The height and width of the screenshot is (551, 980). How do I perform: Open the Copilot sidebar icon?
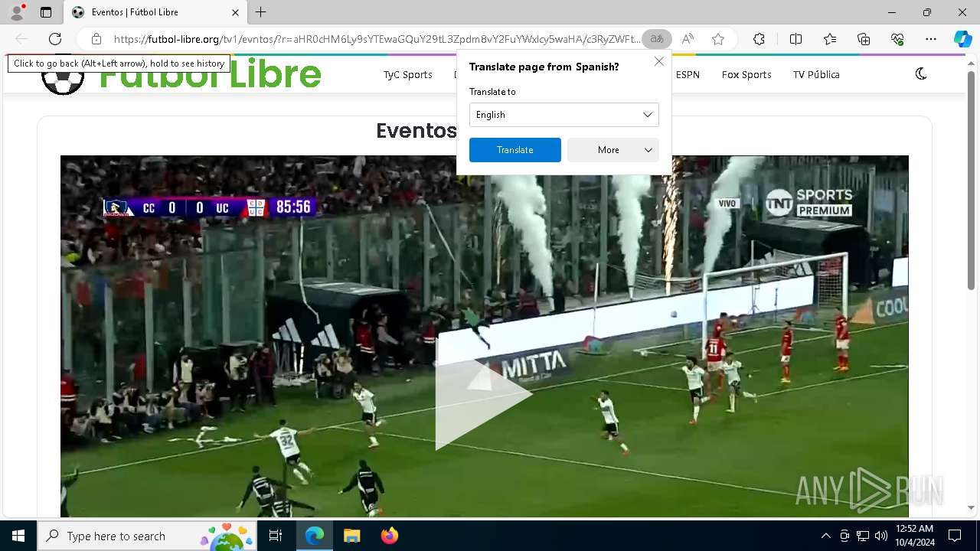(962, 39)
